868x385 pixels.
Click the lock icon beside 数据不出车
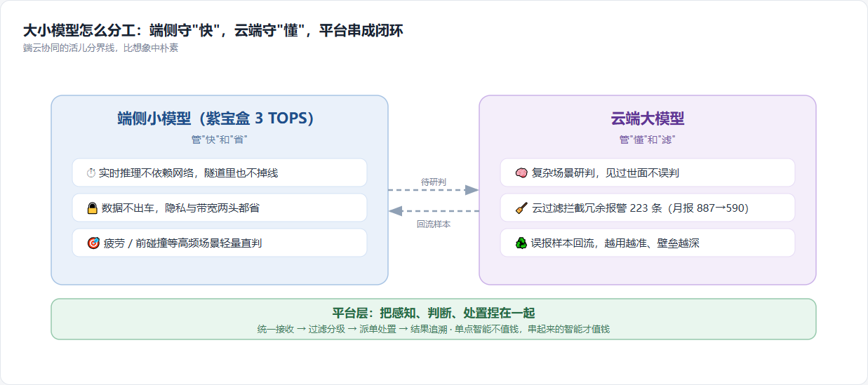tap(92, 208)
